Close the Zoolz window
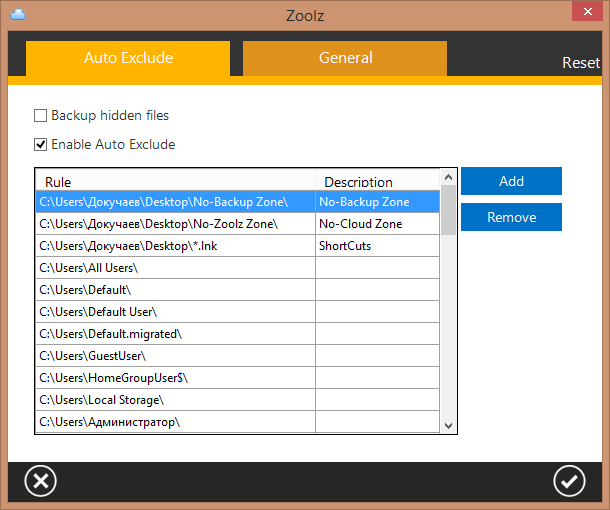This screenshot has width=610, height=510. 587,11
